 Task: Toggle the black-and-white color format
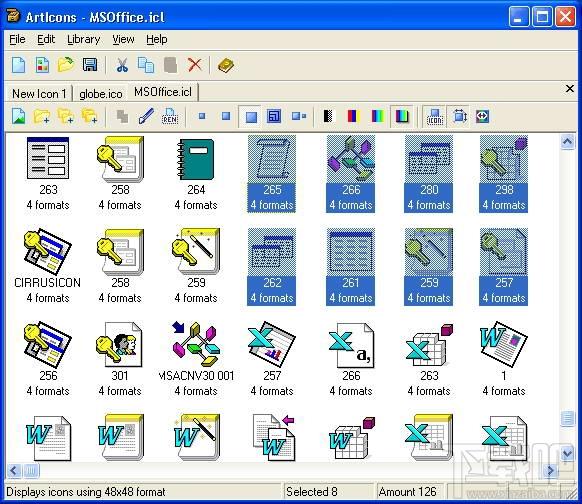[328, 117]
